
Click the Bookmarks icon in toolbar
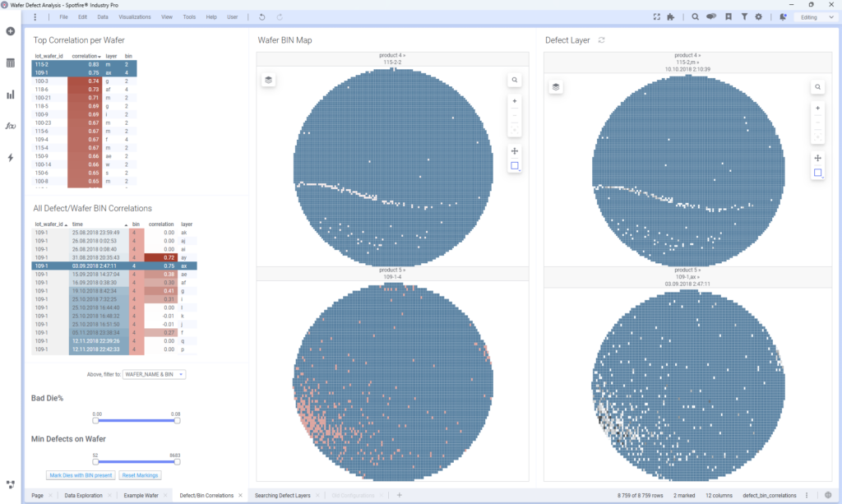pos(728,16)
